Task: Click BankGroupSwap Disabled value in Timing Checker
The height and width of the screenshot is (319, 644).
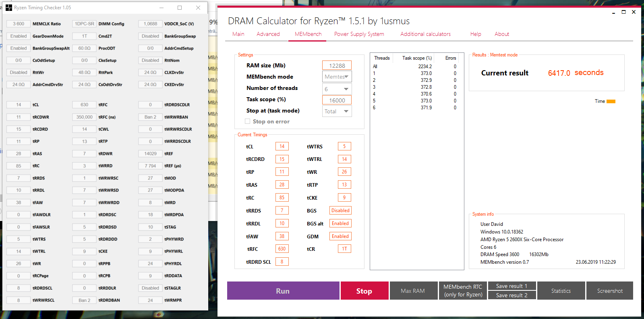Action: pos(150,36)
